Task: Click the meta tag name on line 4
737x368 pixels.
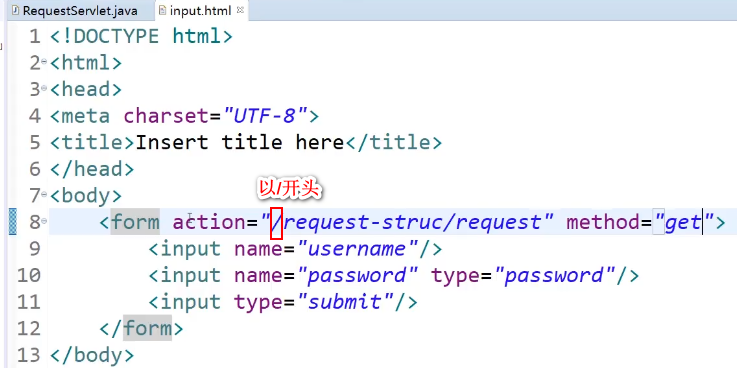Action: coord(86,116)
